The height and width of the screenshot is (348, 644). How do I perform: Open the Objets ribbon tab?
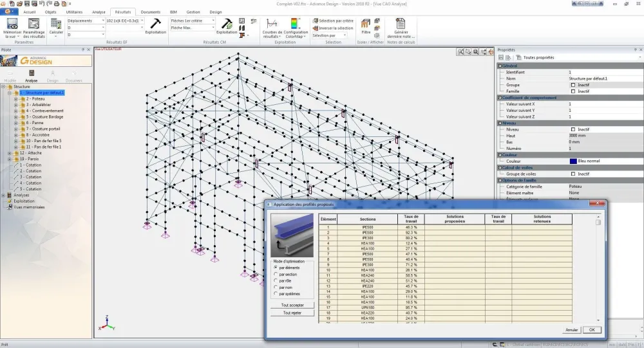[50, 12]
